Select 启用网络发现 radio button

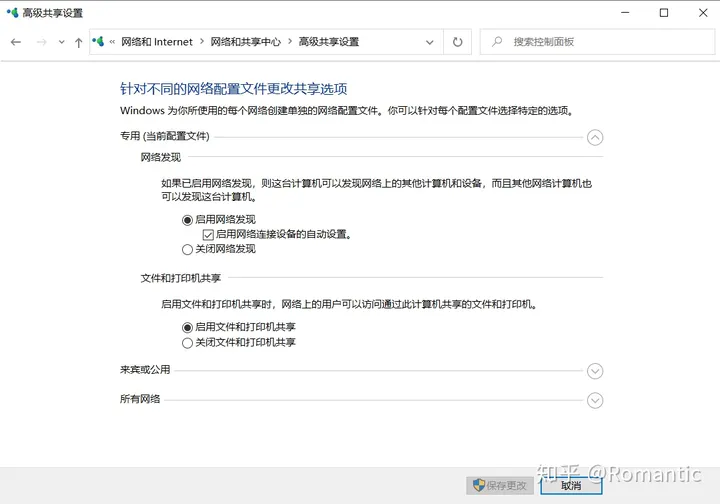[x=187, y=220]
